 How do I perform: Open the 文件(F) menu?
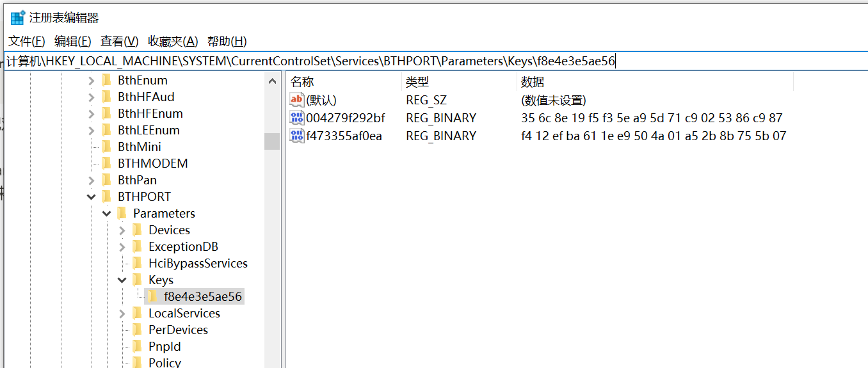27,42
